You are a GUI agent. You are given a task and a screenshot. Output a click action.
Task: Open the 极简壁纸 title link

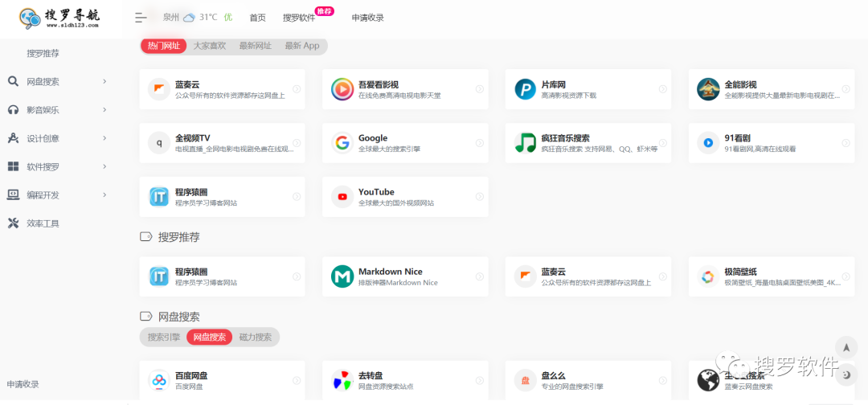click(x=741, y=272)
